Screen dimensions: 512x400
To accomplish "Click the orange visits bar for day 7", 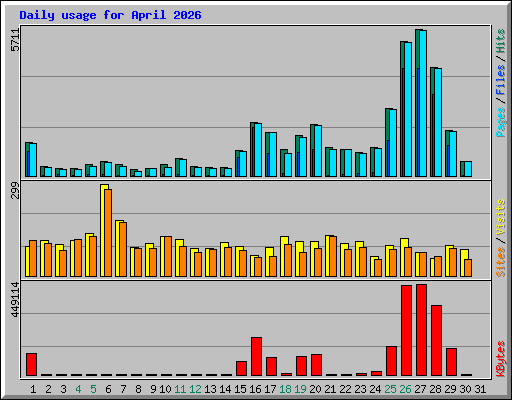I will point(123,249).
